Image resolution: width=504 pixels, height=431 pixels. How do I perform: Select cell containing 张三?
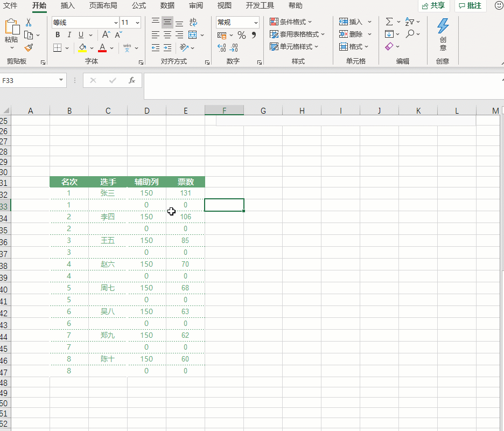pos(108,193)
